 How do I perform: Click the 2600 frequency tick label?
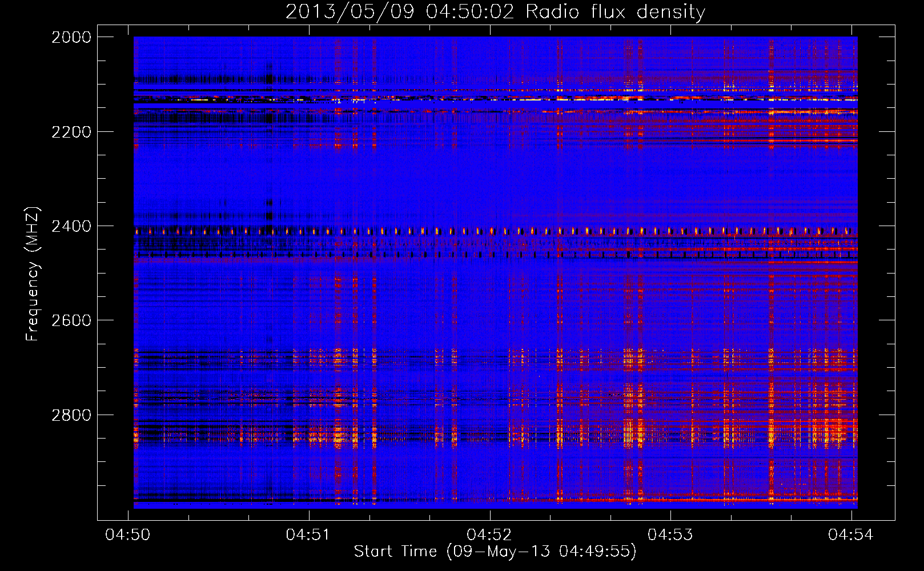coord(71,320)
